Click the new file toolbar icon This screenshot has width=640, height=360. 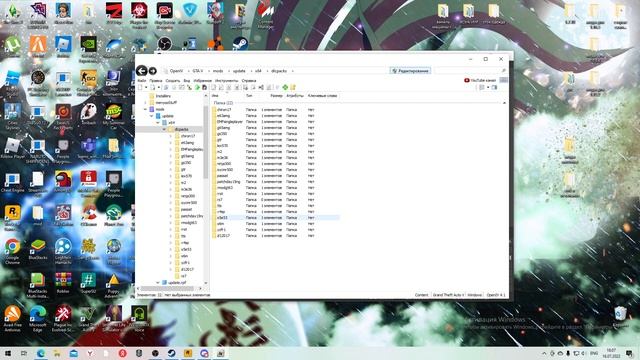[140, 87]
